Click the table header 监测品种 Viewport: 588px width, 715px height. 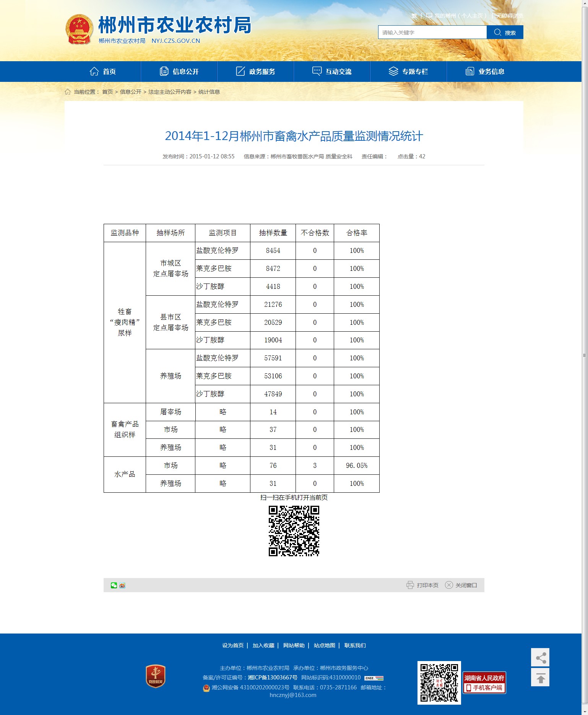pos(125,233)
